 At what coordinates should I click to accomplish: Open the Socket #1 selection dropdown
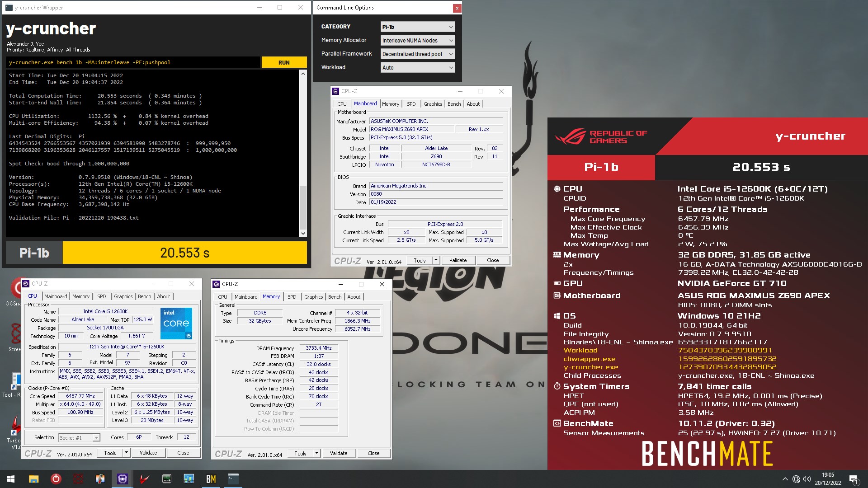(x=79, y=437)
